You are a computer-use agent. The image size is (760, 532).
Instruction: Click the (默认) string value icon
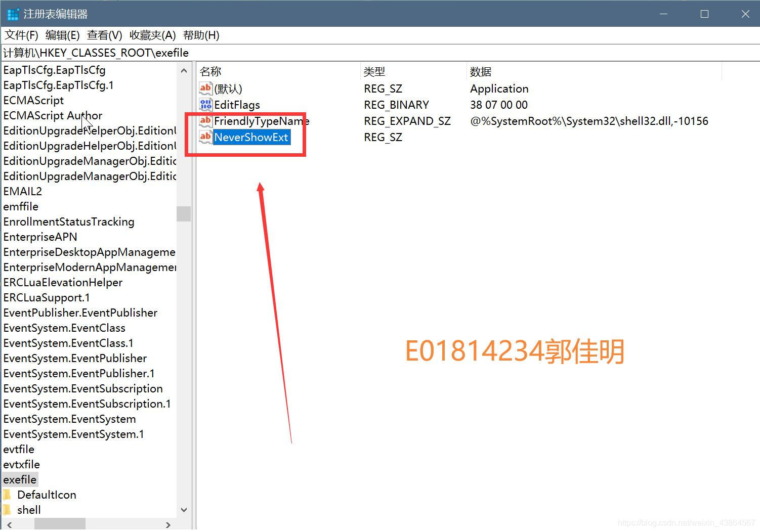tap(205, 88)
